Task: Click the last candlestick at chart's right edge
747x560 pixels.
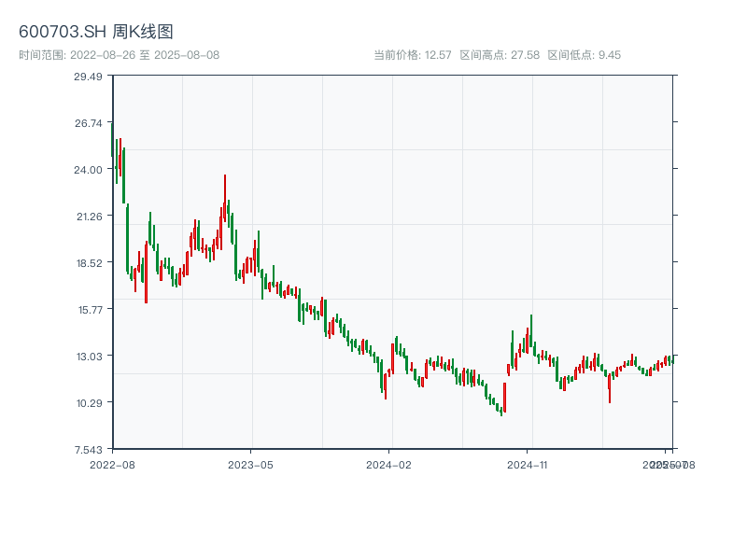Action: [672, 359]
